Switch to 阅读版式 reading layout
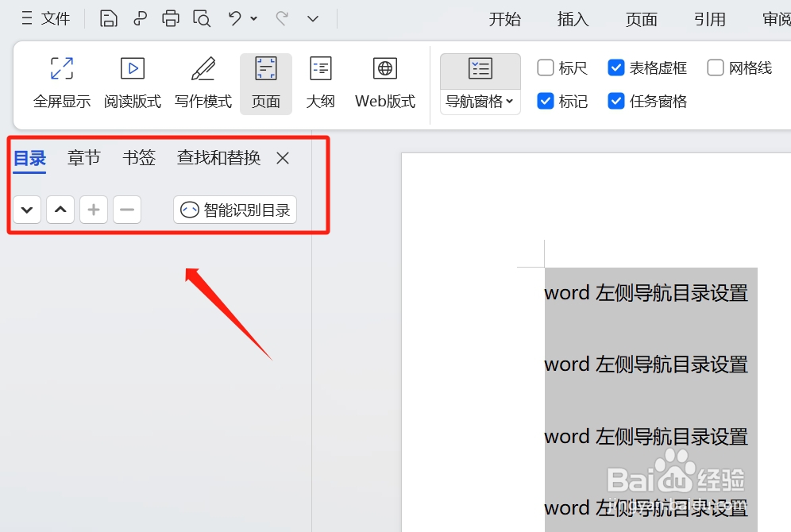 point(133,83)
